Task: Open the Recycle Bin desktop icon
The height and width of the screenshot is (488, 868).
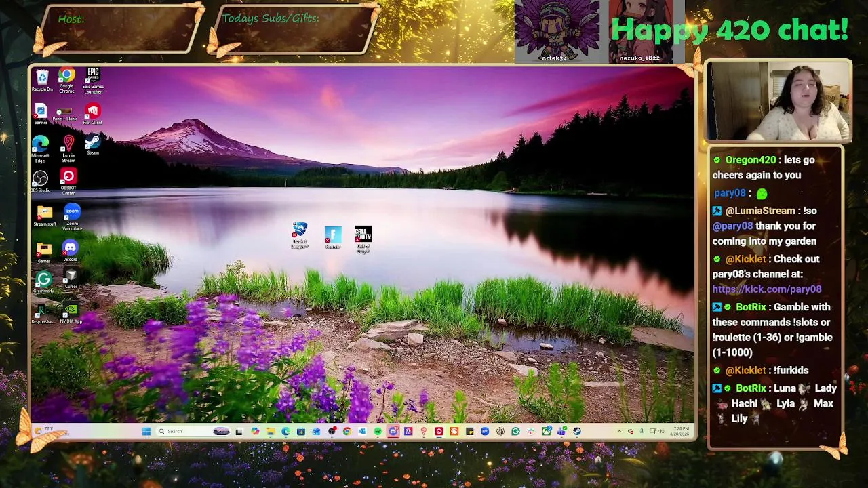Action: (42, 81)
